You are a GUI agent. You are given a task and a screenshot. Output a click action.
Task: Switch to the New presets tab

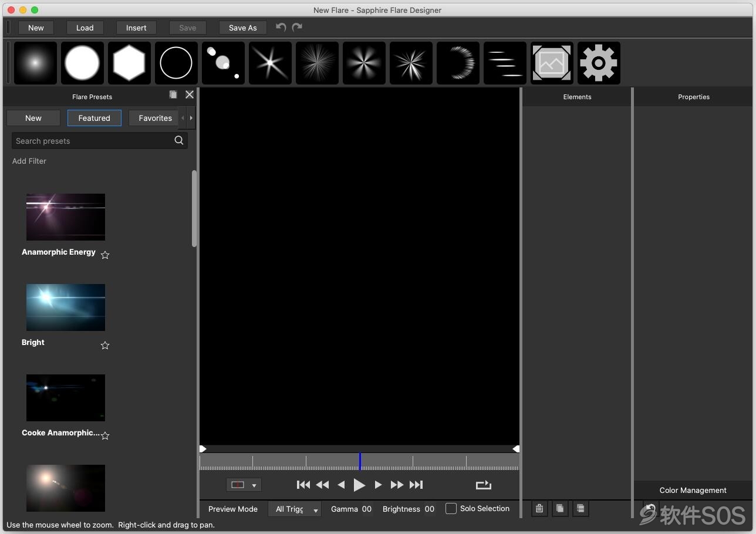33,118
